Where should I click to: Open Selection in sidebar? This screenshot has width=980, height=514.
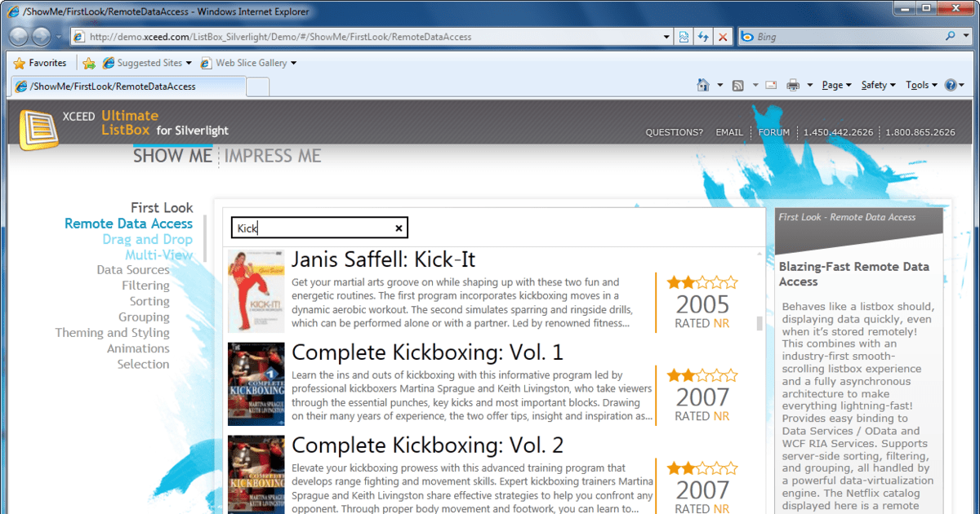coord(143,364)
